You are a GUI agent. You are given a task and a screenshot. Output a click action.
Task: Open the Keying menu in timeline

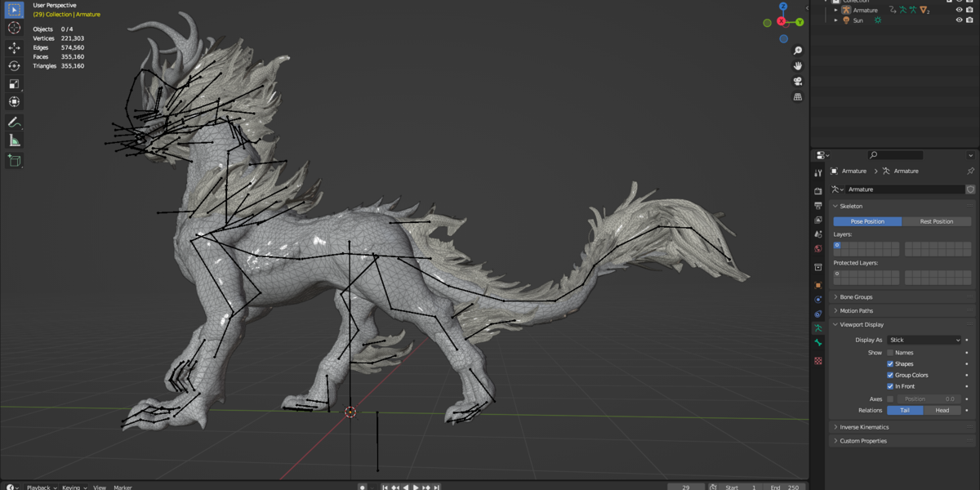(x=73, y=488)
